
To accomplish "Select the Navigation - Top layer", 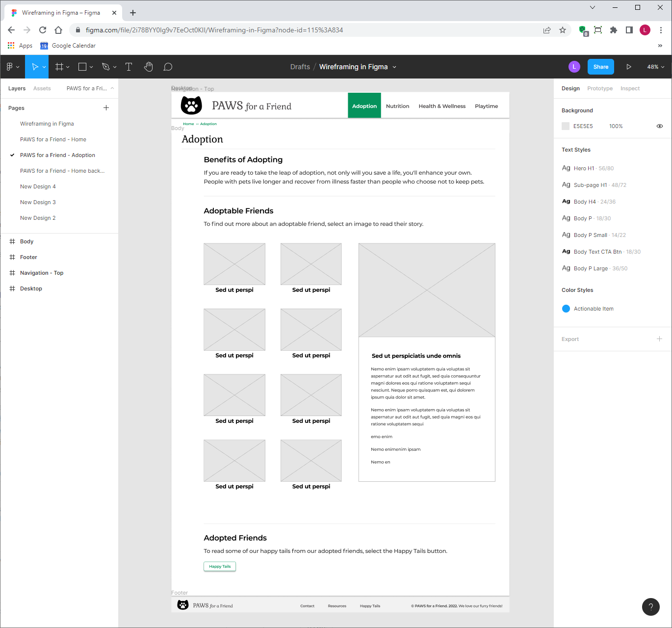I will click(x=42, y=272).
